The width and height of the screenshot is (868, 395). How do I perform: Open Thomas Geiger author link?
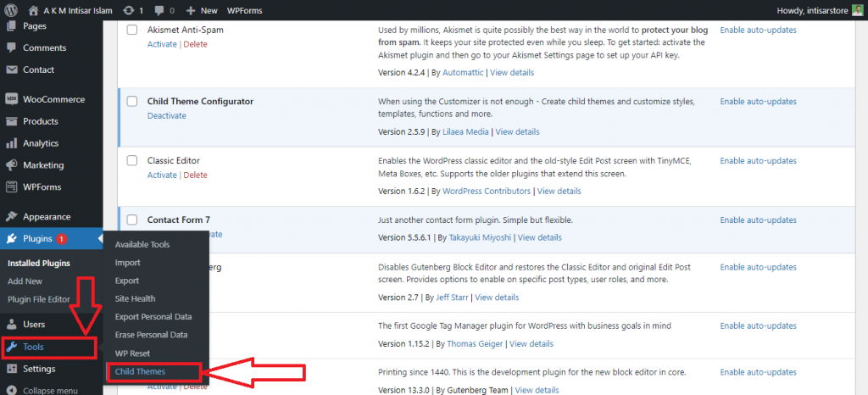(x=475, y=343)
